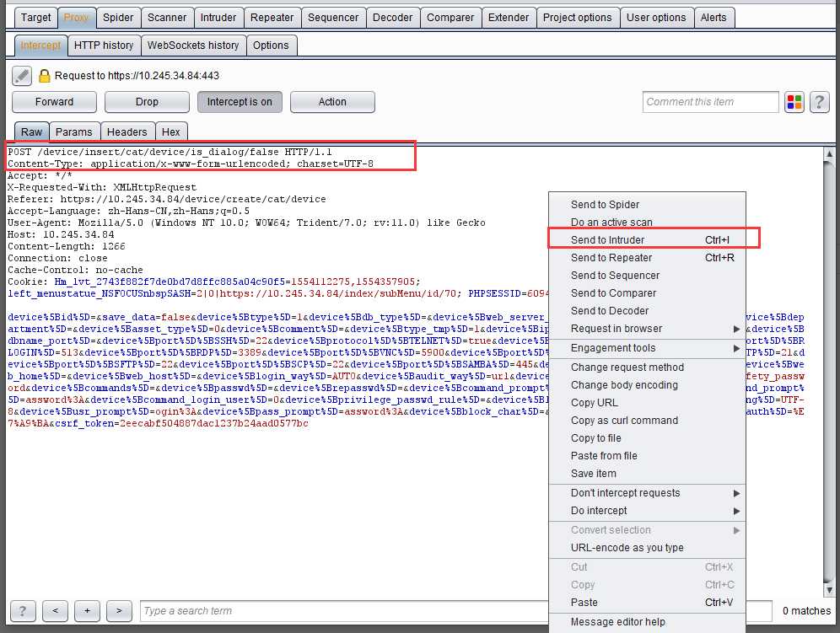This screenshot has height=633, width=840.
Task: Switch to the Spider tab
Action: point(118,18)
